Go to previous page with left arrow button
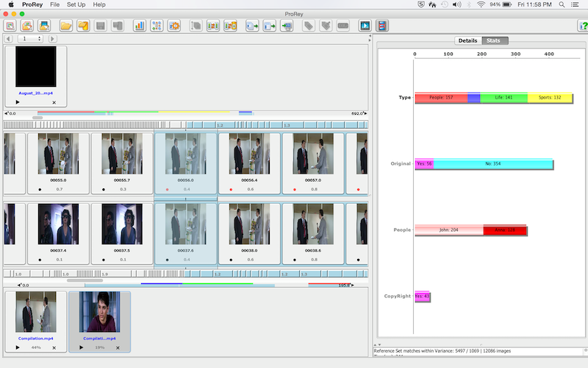Screen dimensions: 588x368 coord(9,39)
